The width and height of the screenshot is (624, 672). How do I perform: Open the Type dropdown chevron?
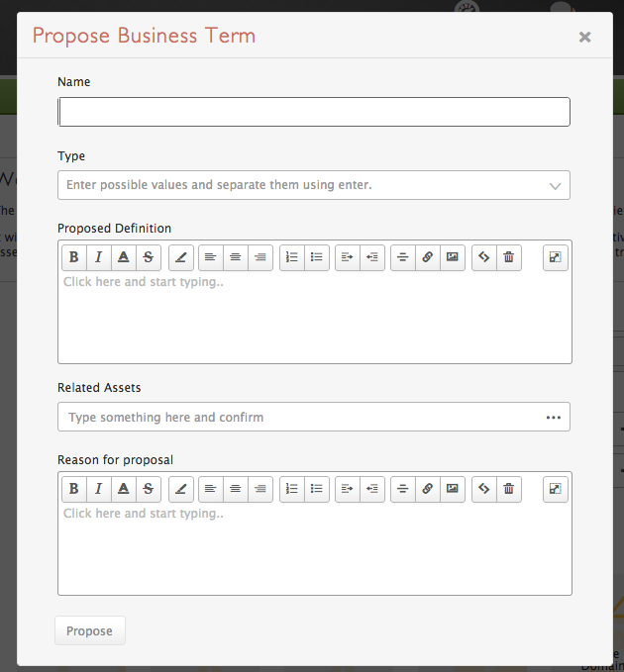[x=556, y=186]
